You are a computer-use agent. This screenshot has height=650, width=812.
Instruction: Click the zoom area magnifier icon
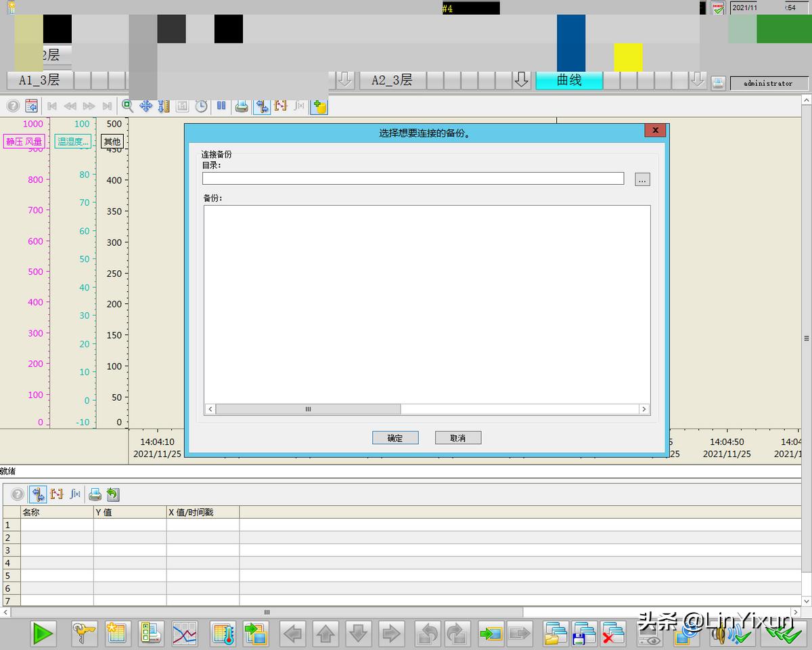(127, 106)
